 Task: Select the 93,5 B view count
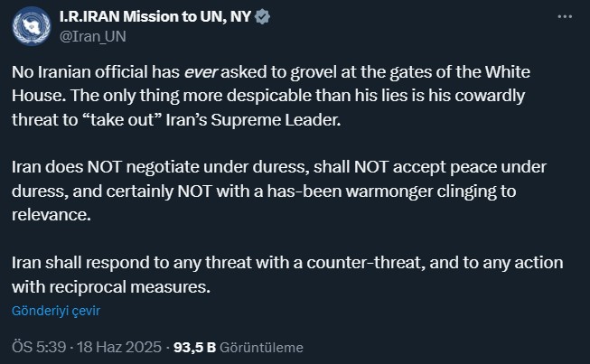[x=194, y=347]
